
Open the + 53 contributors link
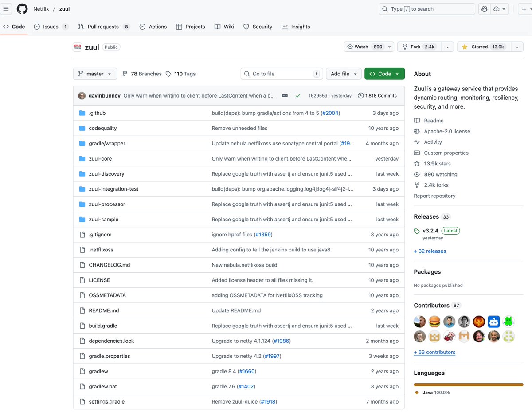[x=434, y=352]
